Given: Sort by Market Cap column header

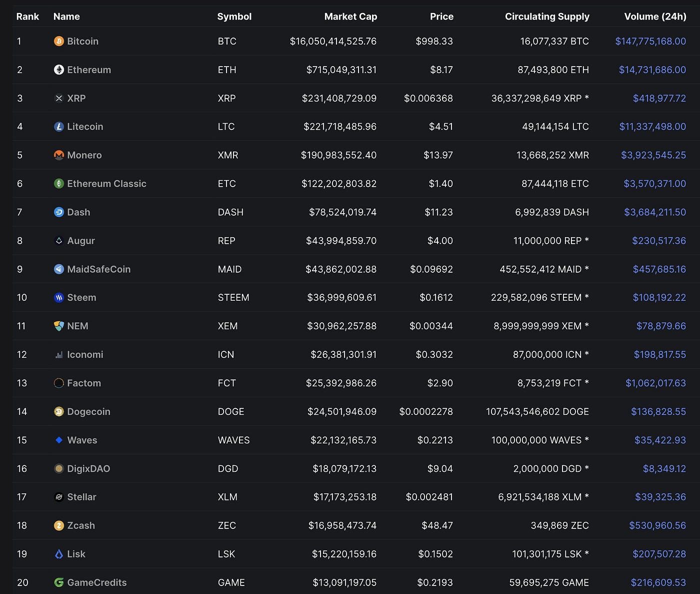Looking at the screenshot, I should [350, 17].
